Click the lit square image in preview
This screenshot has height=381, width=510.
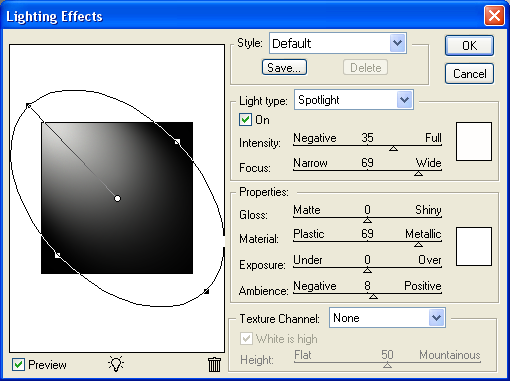click(x=117, y=198)
